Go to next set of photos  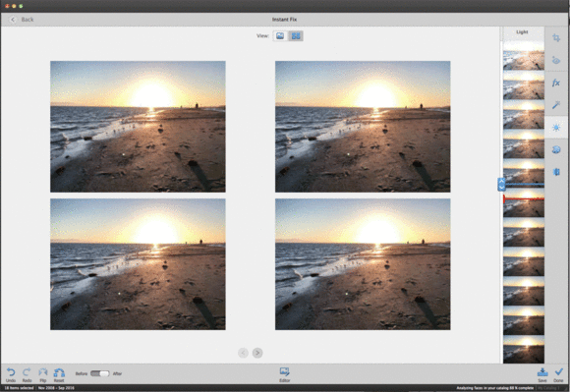[x=257, y=353]
